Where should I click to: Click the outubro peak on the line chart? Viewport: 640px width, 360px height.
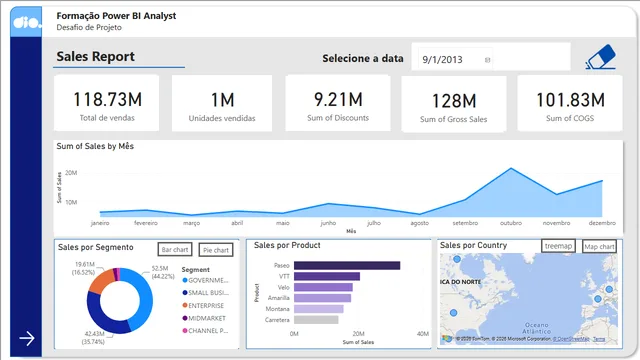point(511,168)
